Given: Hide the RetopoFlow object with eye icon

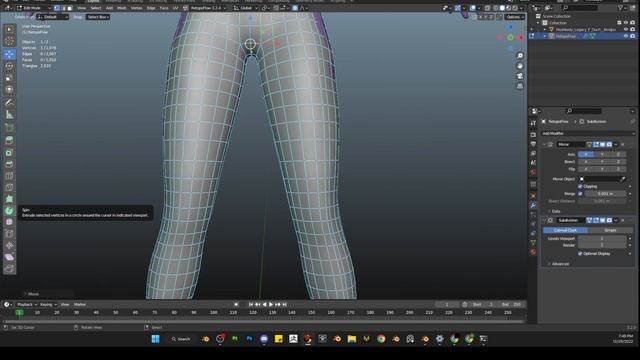Looking at the screenshot, I should point(626,36).
